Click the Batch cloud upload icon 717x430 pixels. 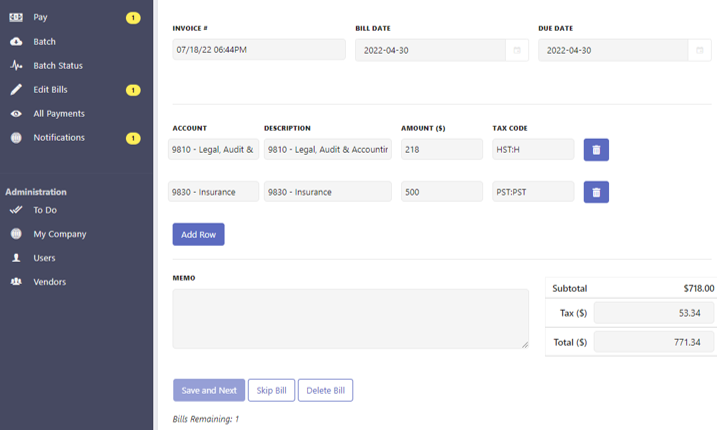[x=16, y=42]
